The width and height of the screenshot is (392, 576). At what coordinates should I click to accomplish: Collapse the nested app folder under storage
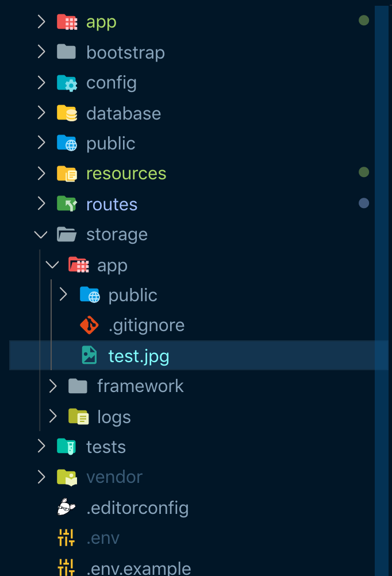52,265
